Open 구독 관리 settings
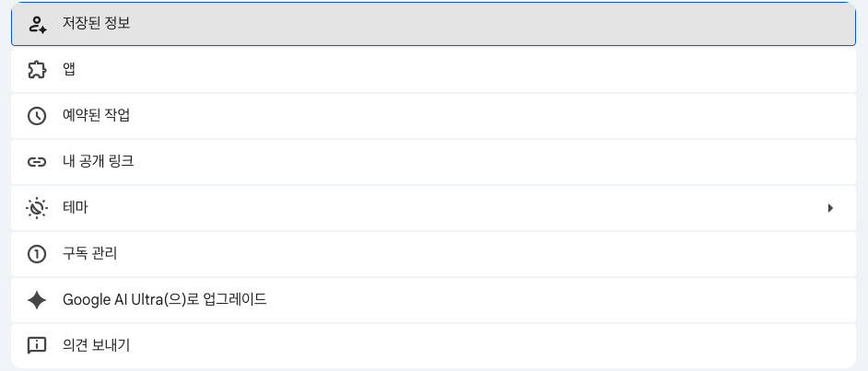 [90, 254]
